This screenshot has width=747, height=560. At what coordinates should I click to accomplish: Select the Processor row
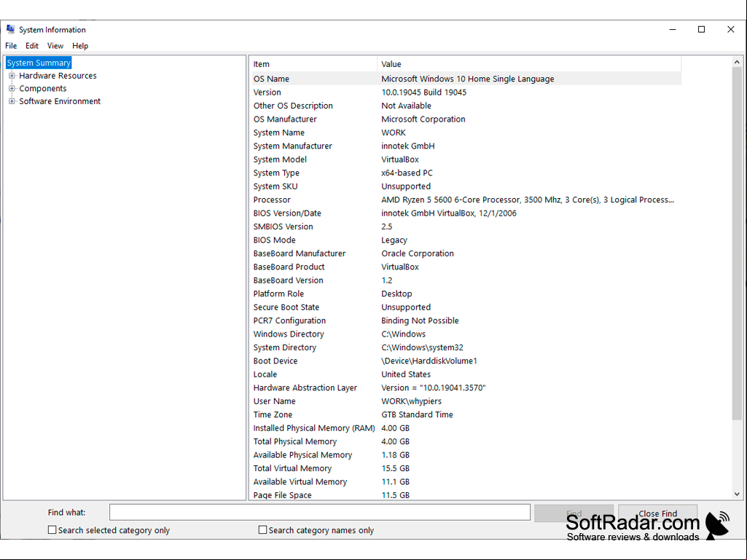click(467, 200)
